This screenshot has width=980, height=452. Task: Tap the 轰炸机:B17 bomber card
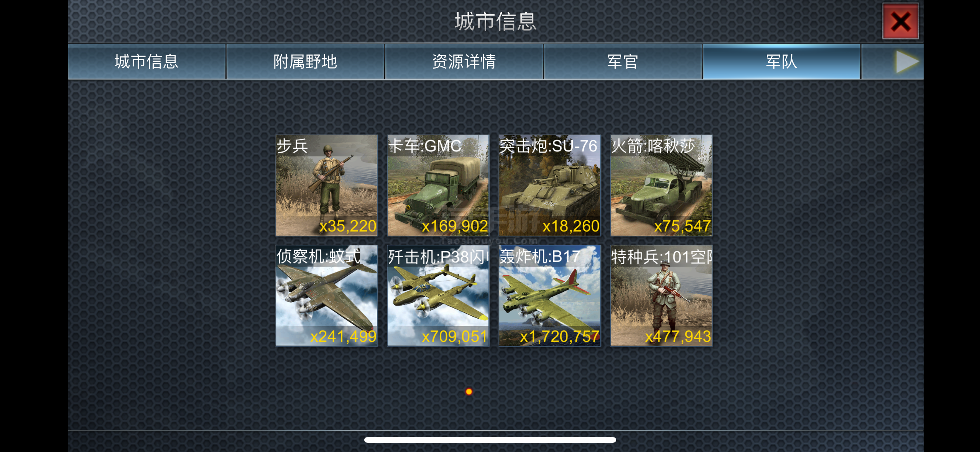pyautogui.click(x=550, y=296)
